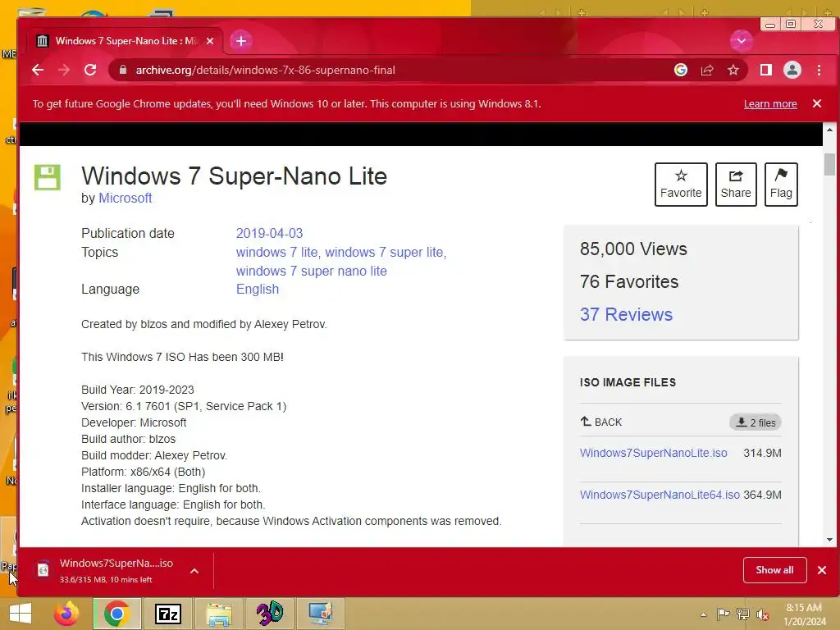840x630 pixels.
Task: Open the Chrome profile avatar
Action: tap(792, 70)
